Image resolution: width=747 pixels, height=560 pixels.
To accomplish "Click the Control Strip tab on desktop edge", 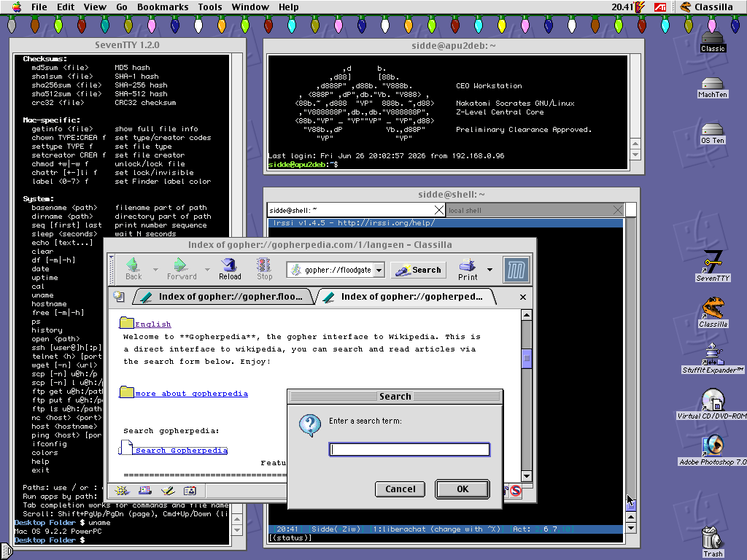I will [x=6, y=551].
